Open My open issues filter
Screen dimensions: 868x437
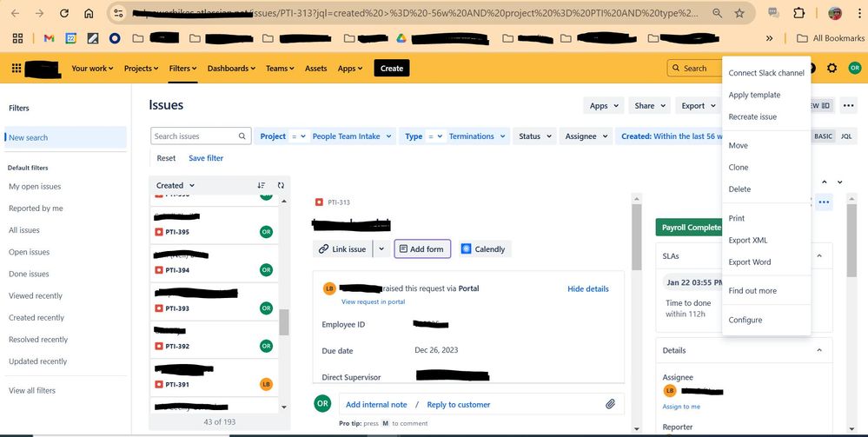click(35, 187)
